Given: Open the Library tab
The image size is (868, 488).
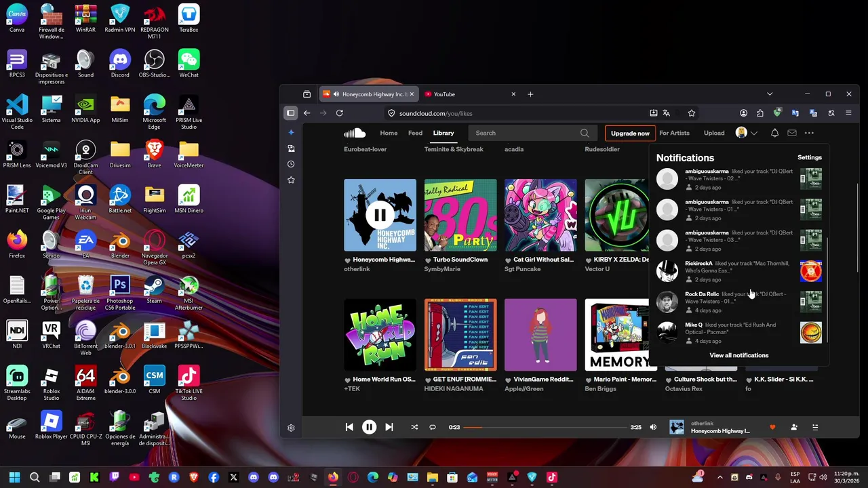Looking at the screenshot, I should [443, 133].
